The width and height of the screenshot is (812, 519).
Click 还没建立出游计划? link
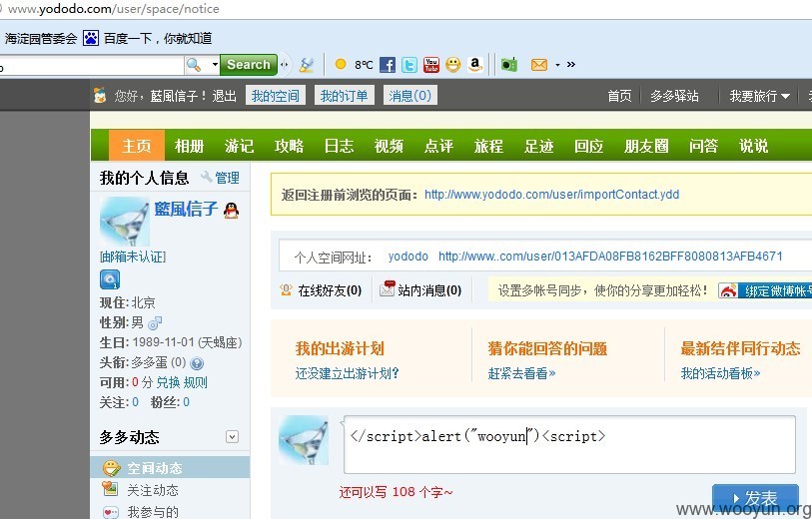coord(347,373)
